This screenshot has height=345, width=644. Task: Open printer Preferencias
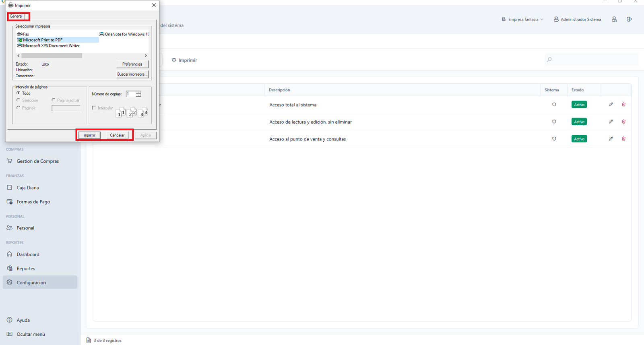132,64
